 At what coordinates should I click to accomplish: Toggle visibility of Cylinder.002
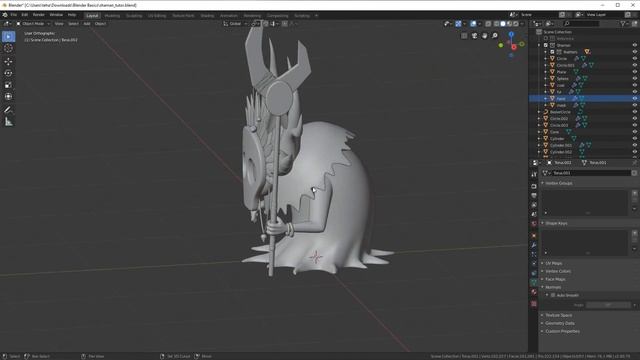point(635,152)
